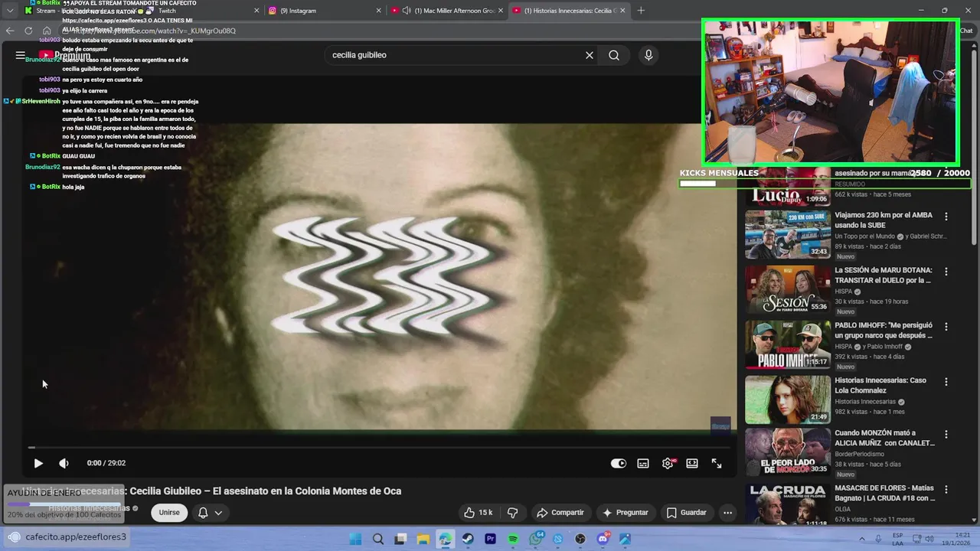This screenshot has height=551, width=980.
Task: Open the YouTube hamburger guide menu
Action: [21, 55]
